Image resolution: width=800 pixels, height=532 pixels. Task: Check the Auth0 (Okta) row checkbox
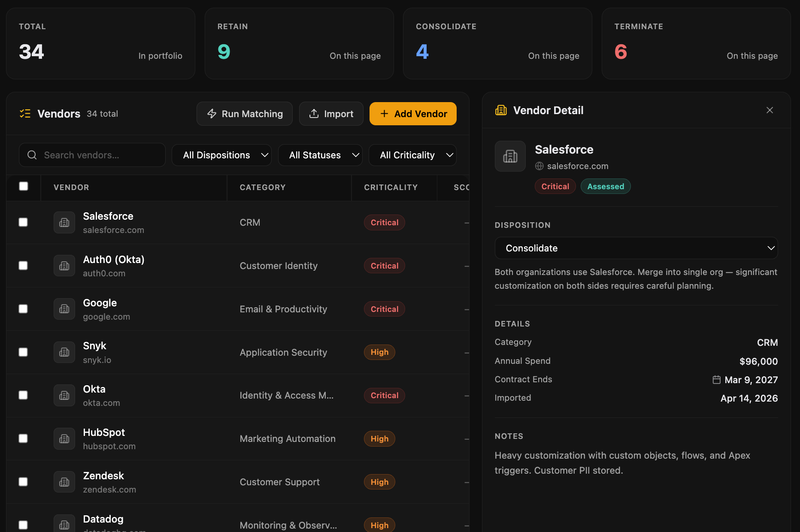tap(23, 266)
